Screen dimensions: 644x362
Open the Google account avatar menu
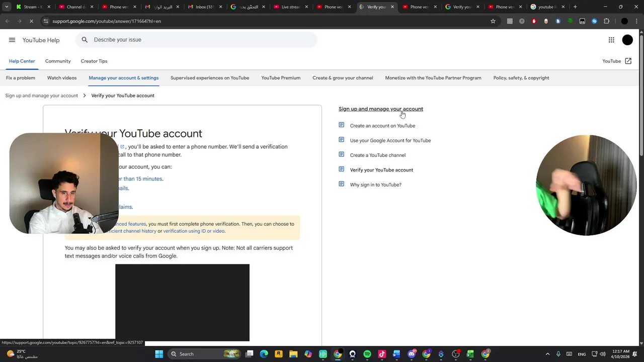pos(627,40)
